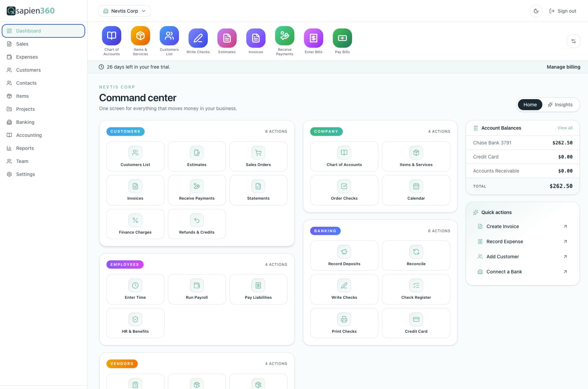Open Contacts in the sidebar

coord(44,83)
